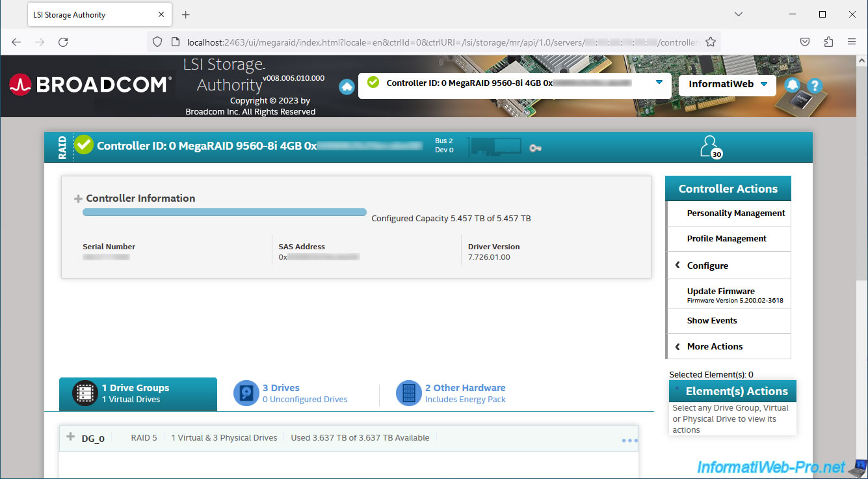Reload the page with the refresh icon

[63, 42]
